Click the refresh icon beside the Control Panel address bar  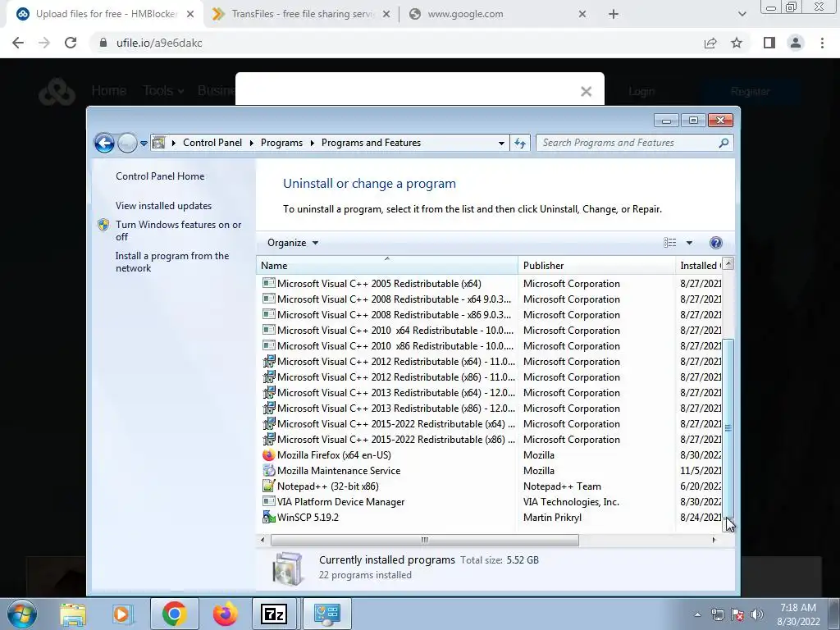pyautogui.click(x=520, y=143)
